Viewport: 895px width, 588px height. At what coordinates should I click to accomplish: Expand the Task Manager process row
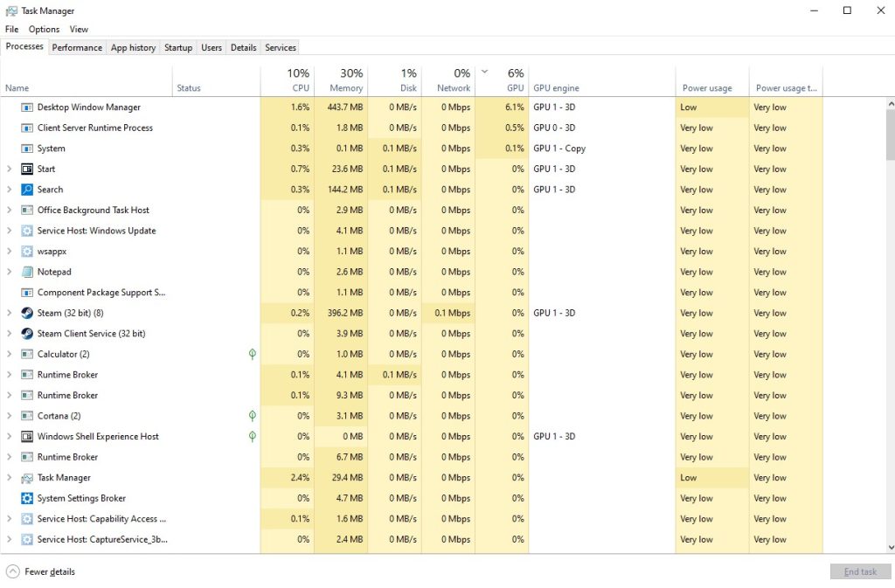click(x=9, y=478)
